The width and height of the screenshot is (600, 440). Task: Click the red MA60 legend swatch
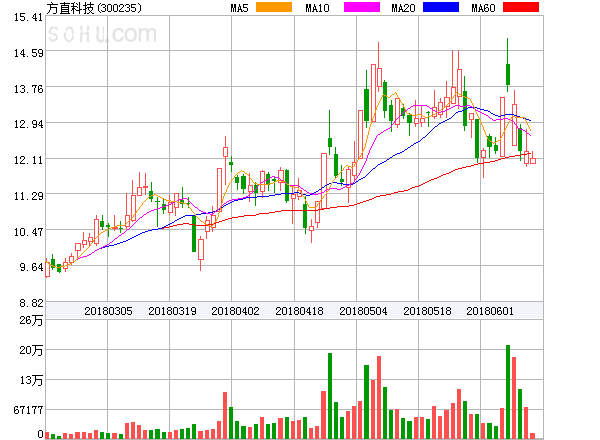521,7
